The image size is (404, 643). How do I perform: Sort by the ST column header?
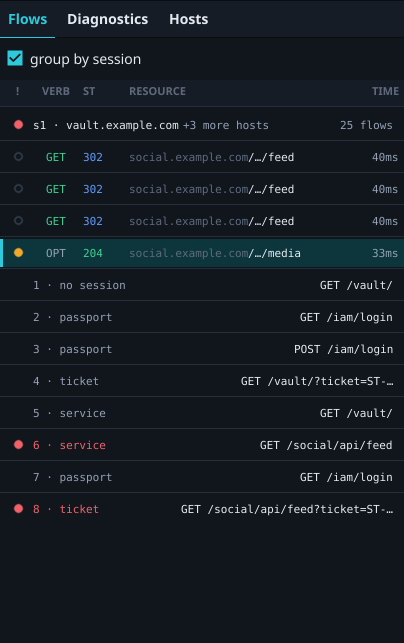pyautogui.click(x=89, y=91)
